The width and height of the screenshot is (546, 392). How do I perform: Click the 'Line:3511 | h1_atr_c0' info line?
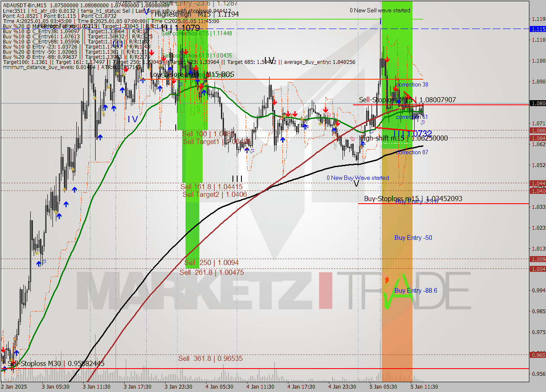click(117, 10)
